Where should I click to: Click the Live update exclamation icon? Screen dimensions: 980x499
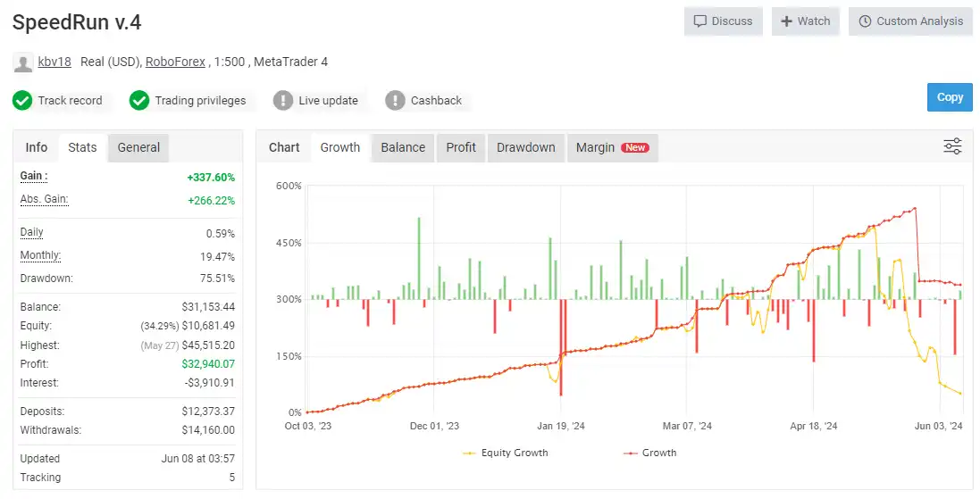(283, 101)
